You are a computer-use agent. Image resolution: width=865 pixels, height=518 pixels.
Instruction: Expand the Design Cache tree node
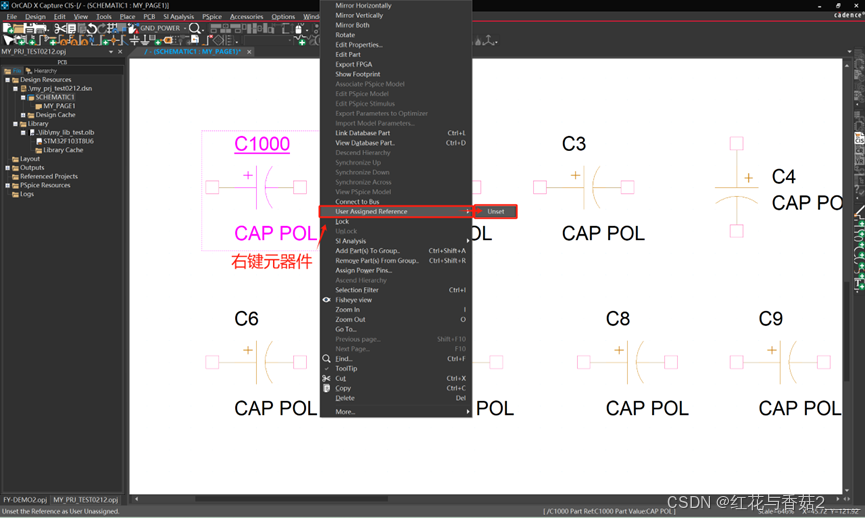[x=23, y=115]
